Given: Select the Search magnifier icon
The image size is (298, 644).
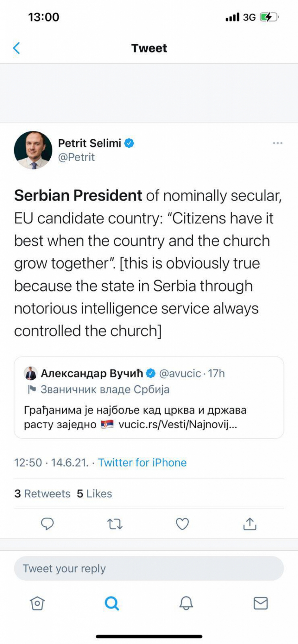Looking at the screenshot, I should (x=112, y=603).
